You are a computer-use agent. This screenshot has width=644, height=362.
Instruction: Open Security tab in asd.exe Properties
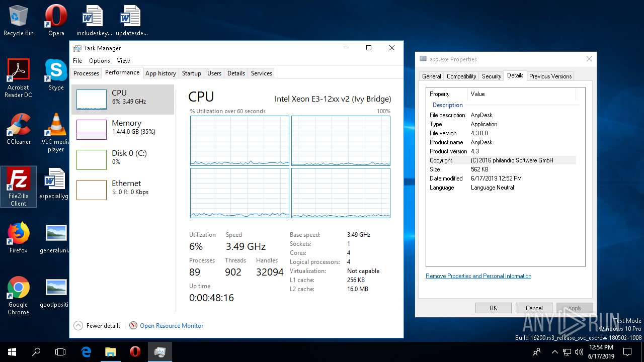click(x=492, y=76)
